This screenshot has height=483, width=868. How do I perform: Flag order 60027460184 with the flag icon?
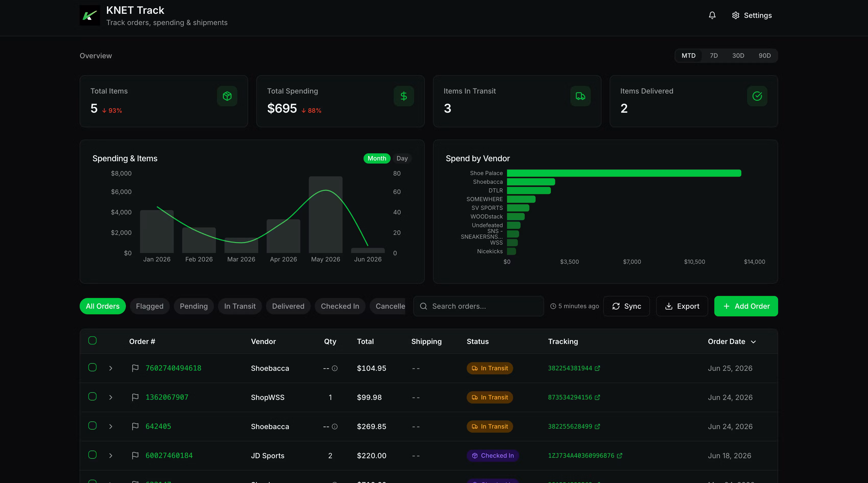pyautogui.click(x=135, y=455)
